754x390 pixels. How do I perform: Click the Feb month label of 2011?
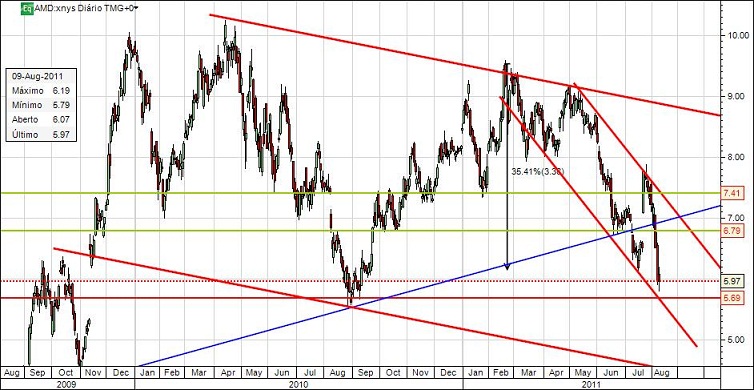[x=502, y=373]
